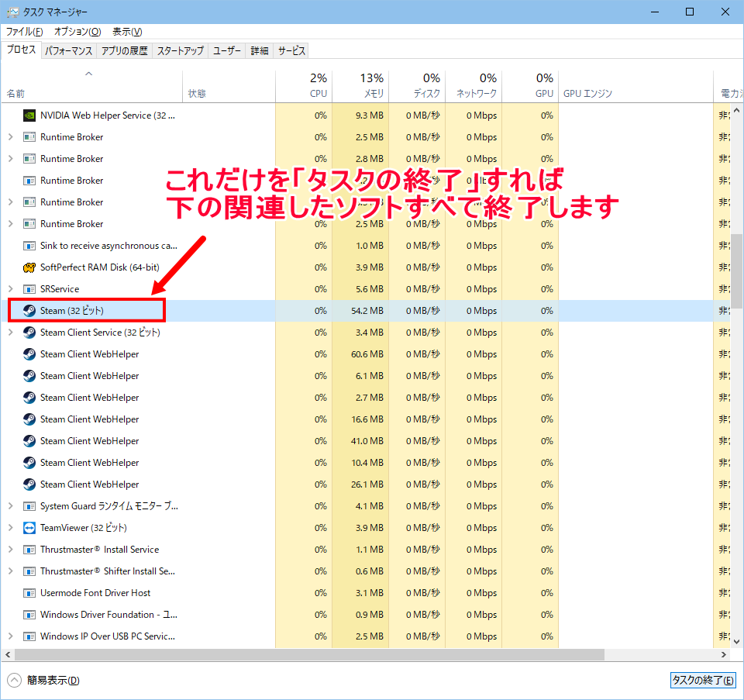
Task: Expand the Windows IP Over USB group
Action: click(10, 636)
